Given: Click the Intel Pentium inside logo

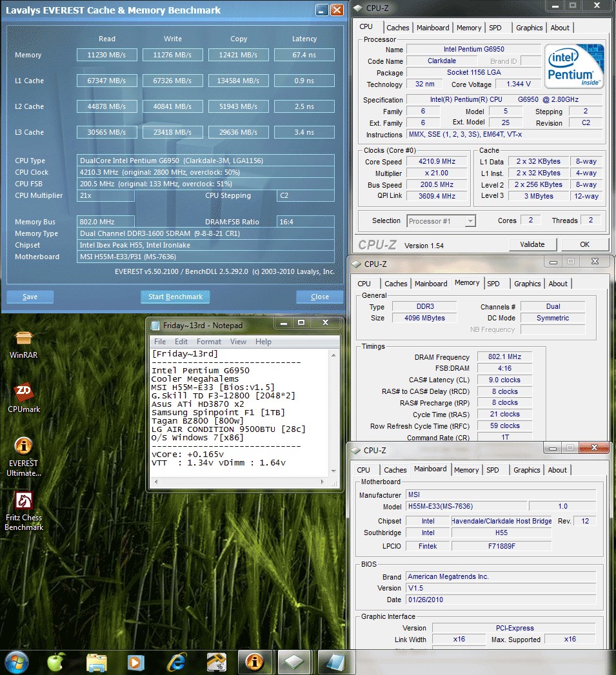Looking at the screenshot, I should click(575, 66).
